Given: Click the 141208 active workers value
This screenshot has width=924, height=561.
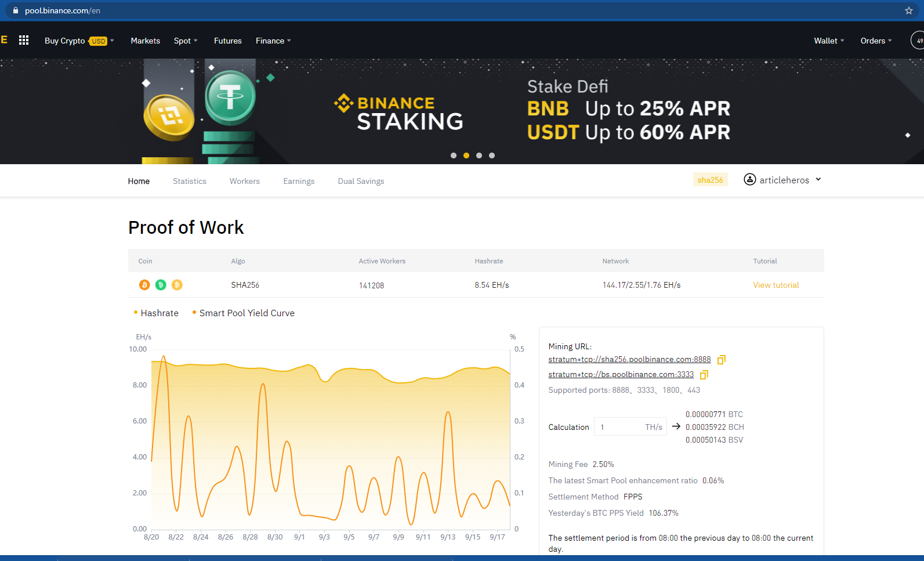Looking at the screenshot, I should 371,285.
